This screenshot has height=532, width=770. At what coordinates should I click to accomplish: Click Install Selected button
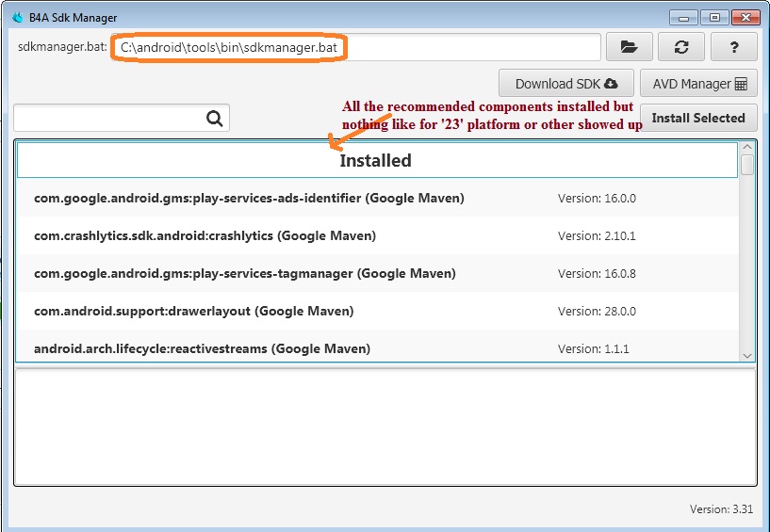pos(698,118)
